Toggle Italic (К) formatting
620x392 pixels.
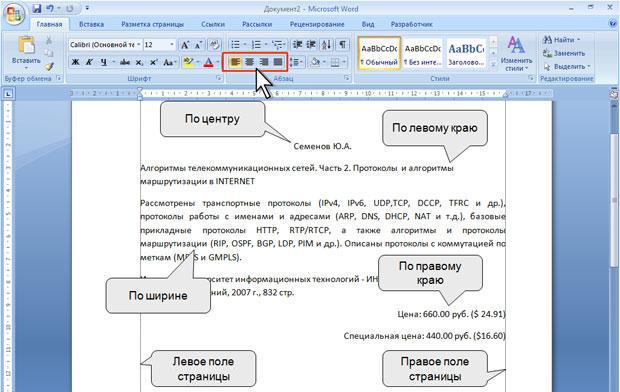point(89,62)
